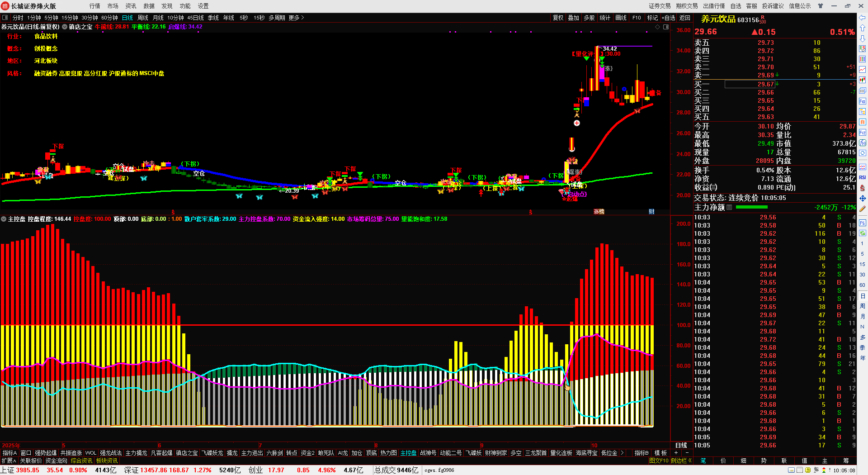The image size is (868, 475).
Task: Click the up arrow icon in right sidebar
Action: click(863, 28)
